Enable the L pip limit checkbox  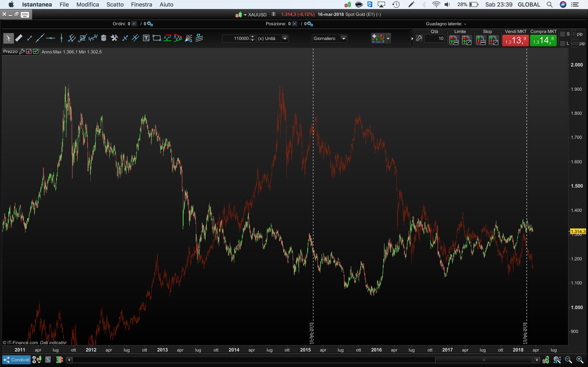[562, 43]
